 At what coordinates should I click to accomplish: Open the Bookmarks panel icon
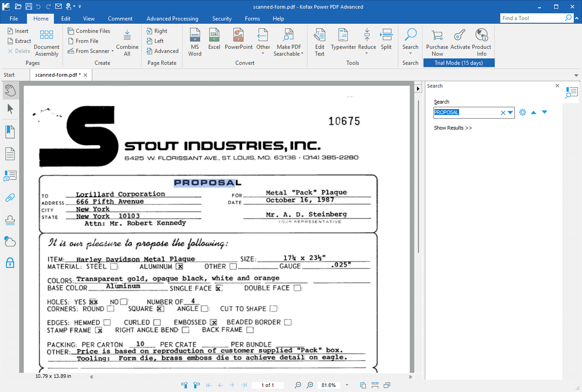coord(10,132)
